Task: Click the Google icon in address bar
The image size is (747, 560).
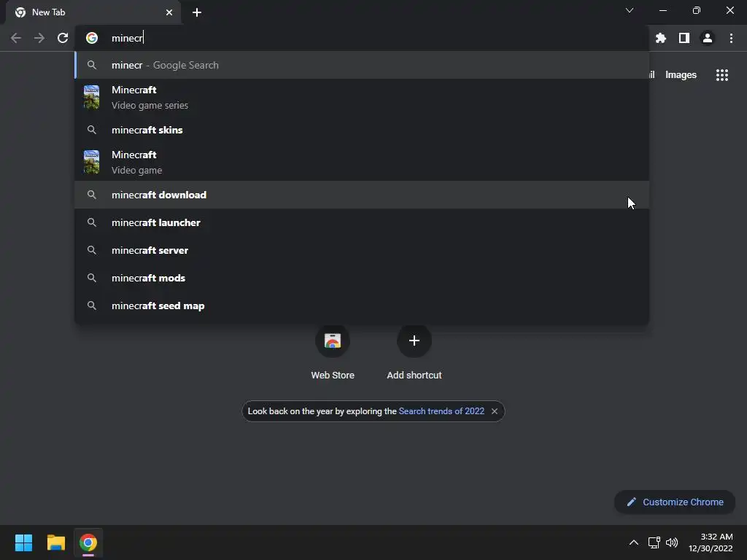Action: pyautogui.click(x=92, y=38)
